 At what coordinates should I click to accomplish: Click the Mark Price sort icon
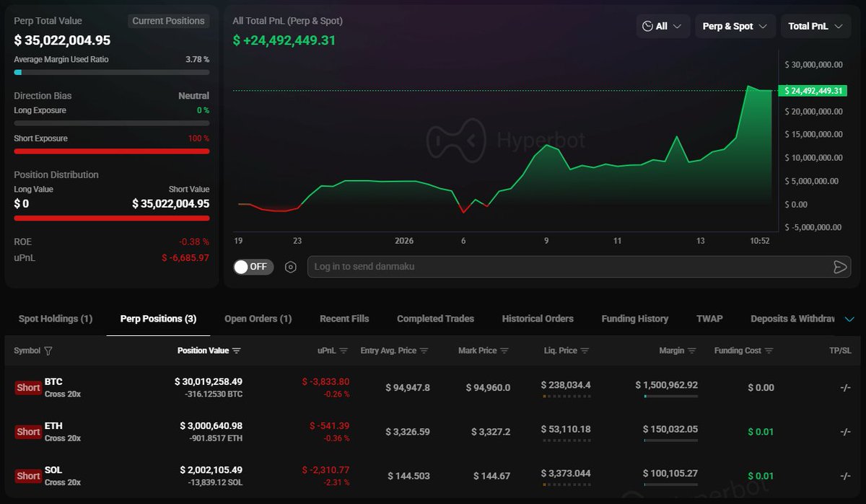[504, 351]
